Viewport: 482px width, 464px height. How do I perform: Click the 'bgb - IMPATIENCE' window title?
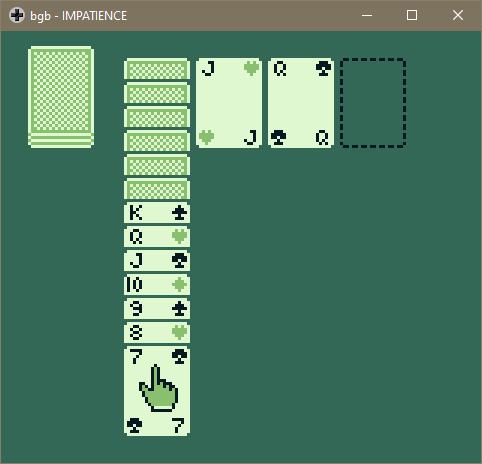[x=79, y=16]
